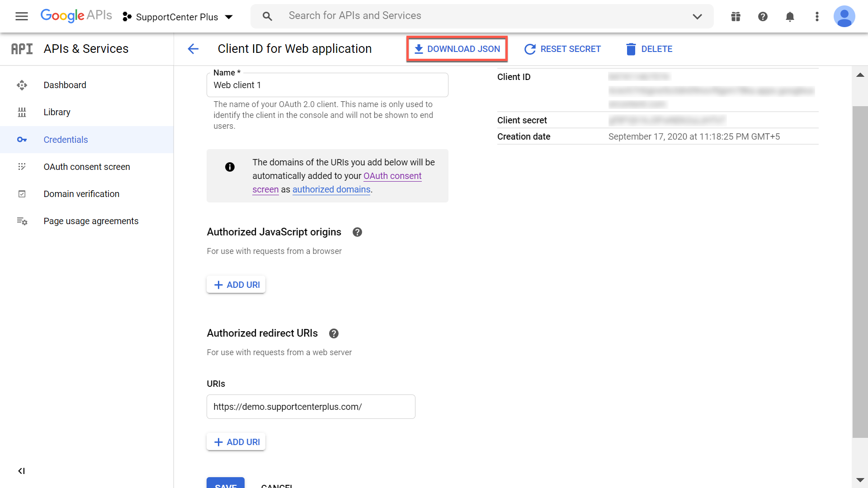Show help for Authorized redirect URIs
This screenshot has width=868, height=488.
click(334, 333)
